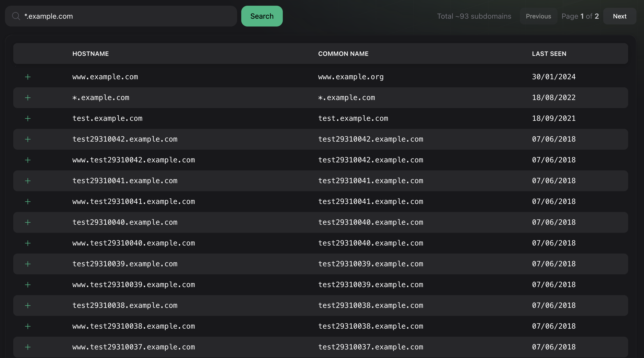Click plus icon for www.test29310037.example.com
Image resolution: width=644 pixels, height=358 pixels.
(x=28, y=347)
